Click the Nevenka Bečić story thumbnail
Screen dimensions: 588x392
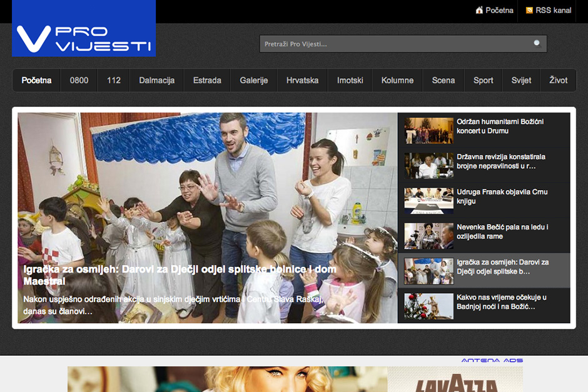pyautogui.click(x=428, y=236)
